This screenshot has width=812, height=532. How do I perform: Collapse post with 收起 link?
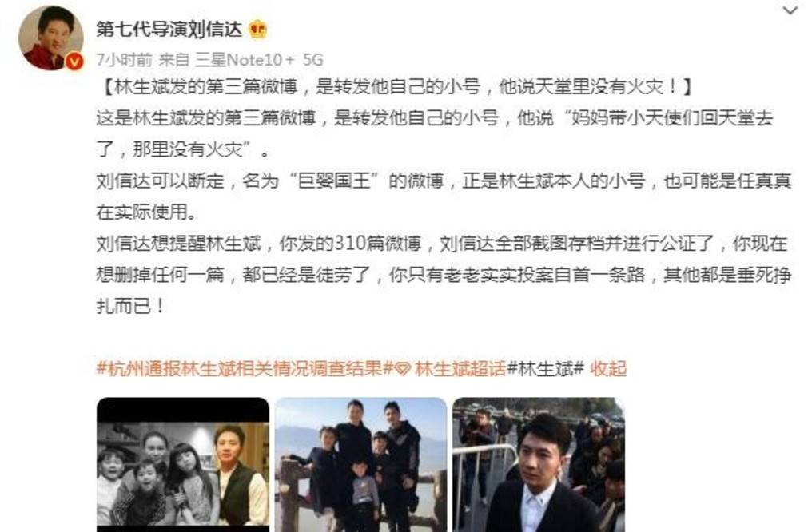[608, 368]
